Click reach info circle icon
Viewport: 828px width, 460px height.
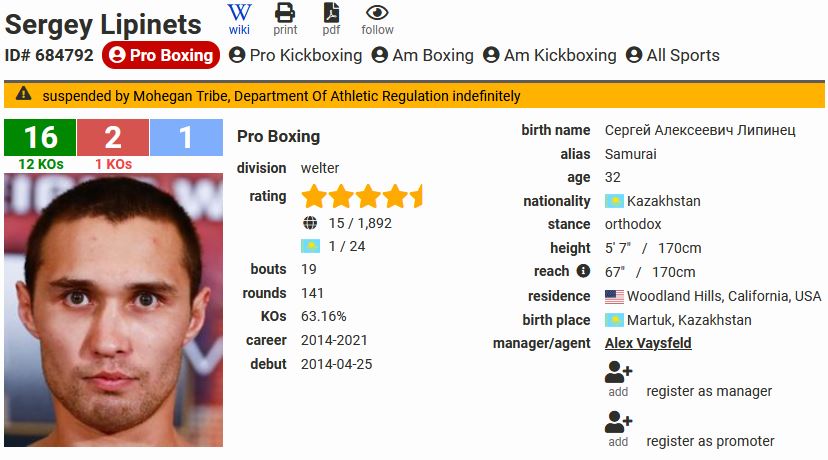pos(584,271)
